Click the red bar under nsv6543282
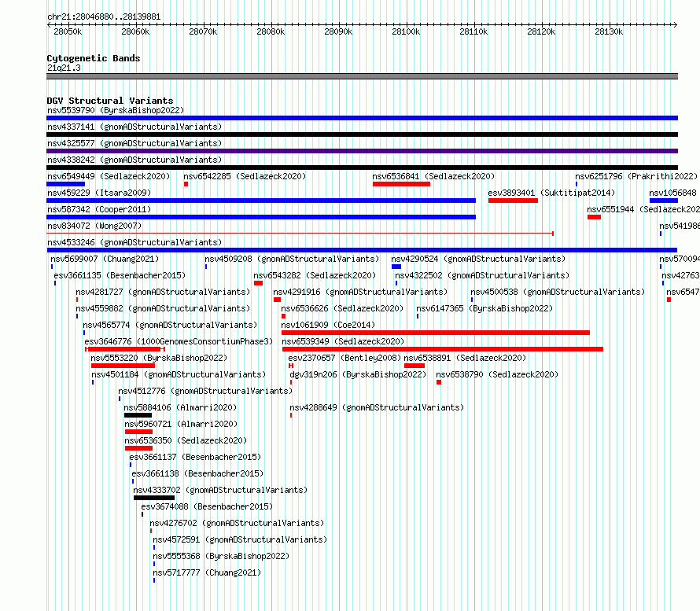 pos(258,283)
